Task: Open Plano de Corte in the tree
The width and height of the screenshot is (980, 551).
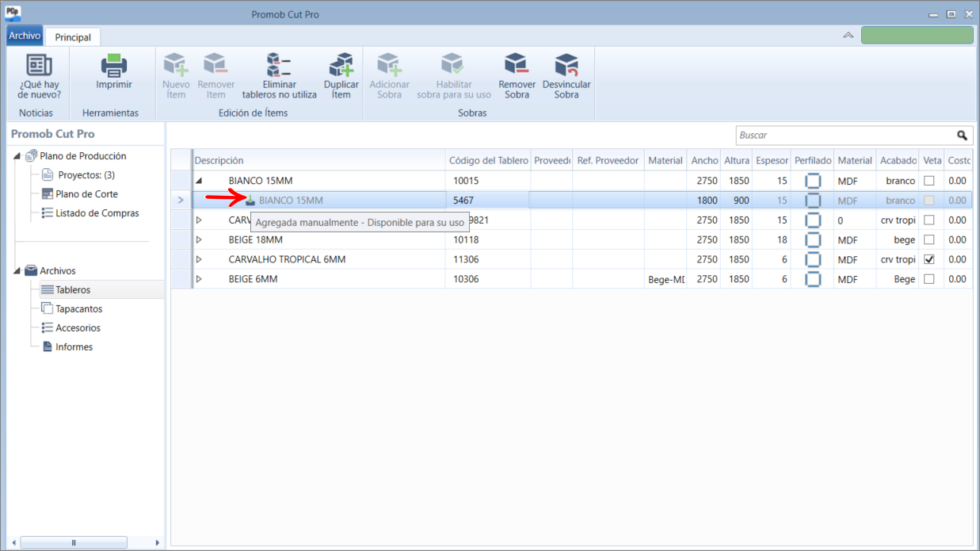Action: (x=86, y=194)
